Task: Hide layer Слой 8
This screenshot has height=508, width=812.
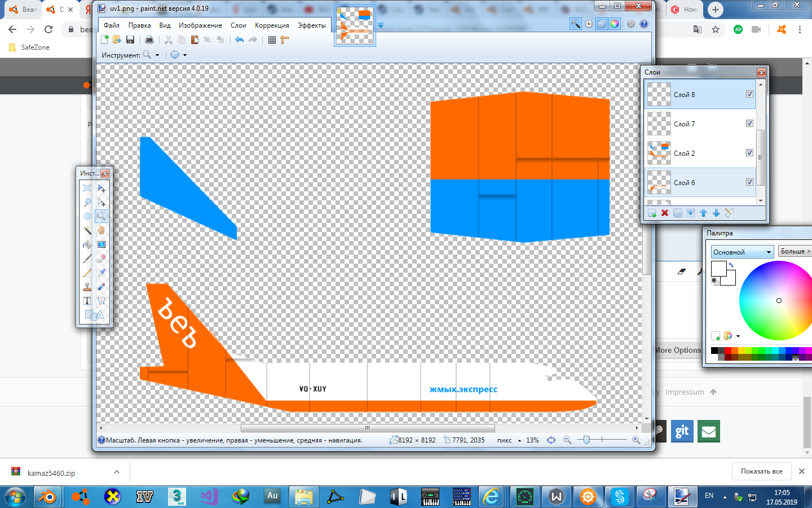Action: pos(749,94)
